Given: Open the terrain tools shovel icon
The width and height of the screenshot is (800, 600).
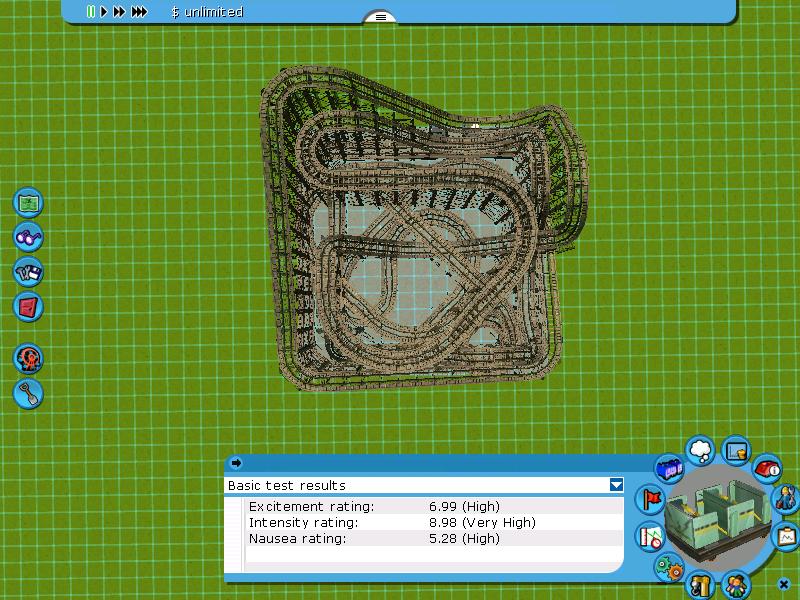Looking at the screenshot, I should (x=28, y=394).
